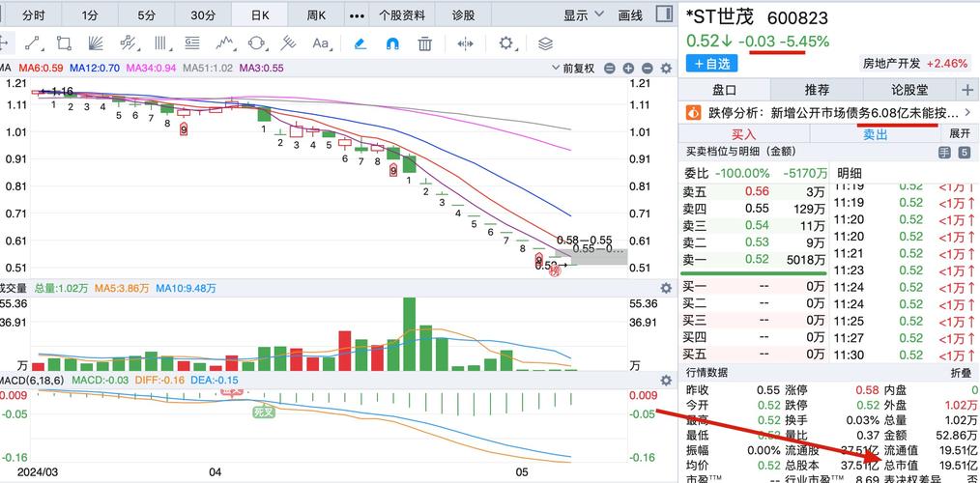Open the 房地产开发 sector link
Screen dimensions: 980x483
[x=891, y=63]
